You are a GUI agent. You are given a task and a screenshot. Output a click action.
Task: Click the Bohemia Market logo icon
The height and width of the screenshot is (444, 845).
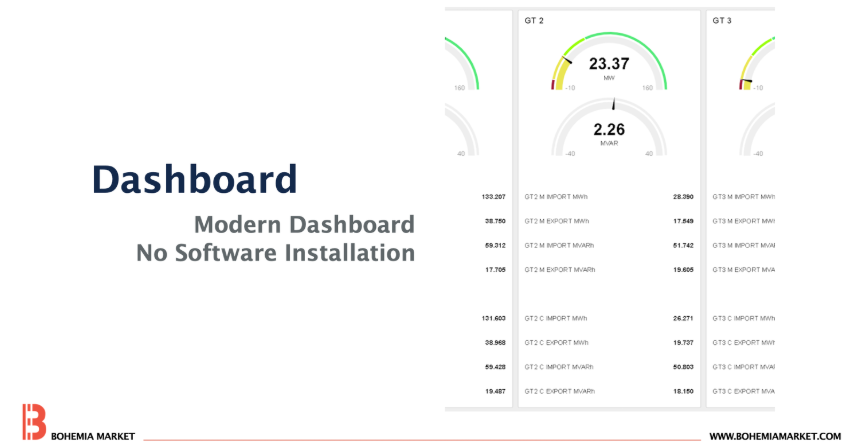click(x=33, y=421)
